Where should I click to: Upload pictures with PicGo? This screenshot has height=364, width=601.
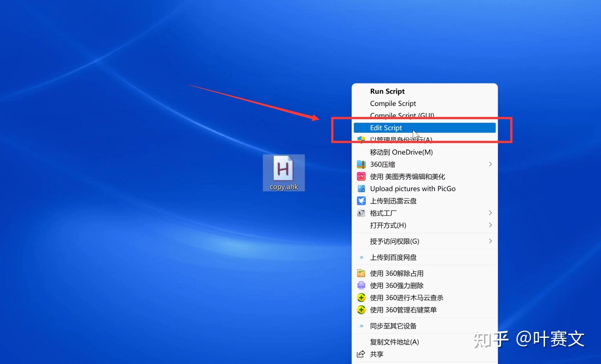point(413,188)
